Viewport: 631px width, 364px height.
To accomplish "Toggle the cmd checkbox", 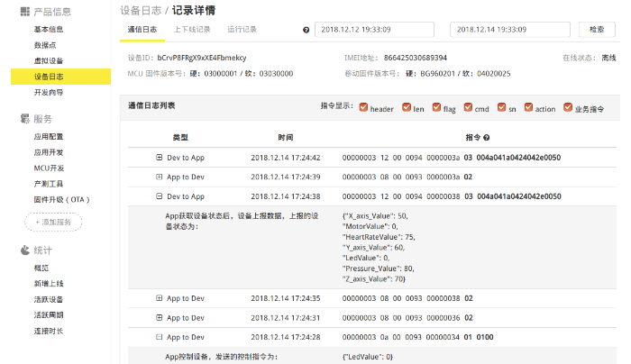I will (468, 107).
